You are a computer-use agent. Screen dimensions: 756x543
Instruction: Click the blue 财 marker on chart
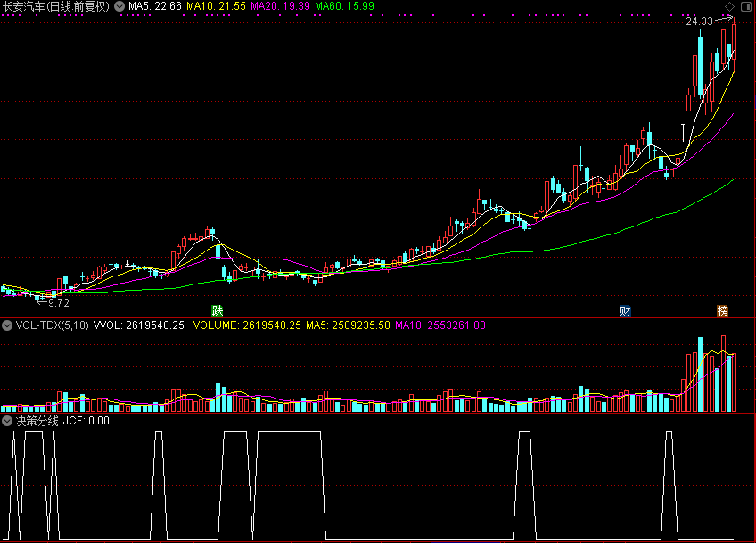point(625,310)
